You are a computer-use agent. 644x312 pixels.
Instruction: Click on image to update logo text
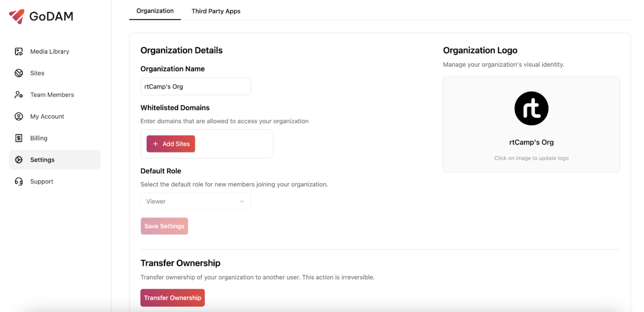point(531,158)
